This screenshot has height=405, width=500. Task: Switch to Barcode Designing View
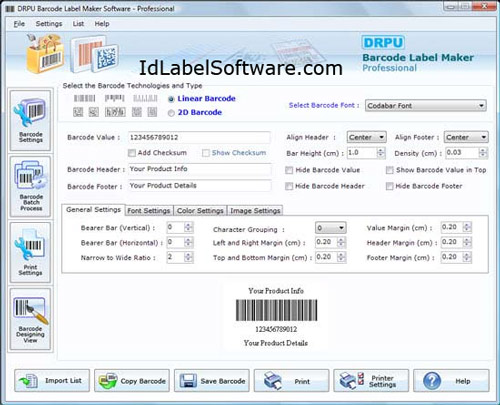coord(30,319)
